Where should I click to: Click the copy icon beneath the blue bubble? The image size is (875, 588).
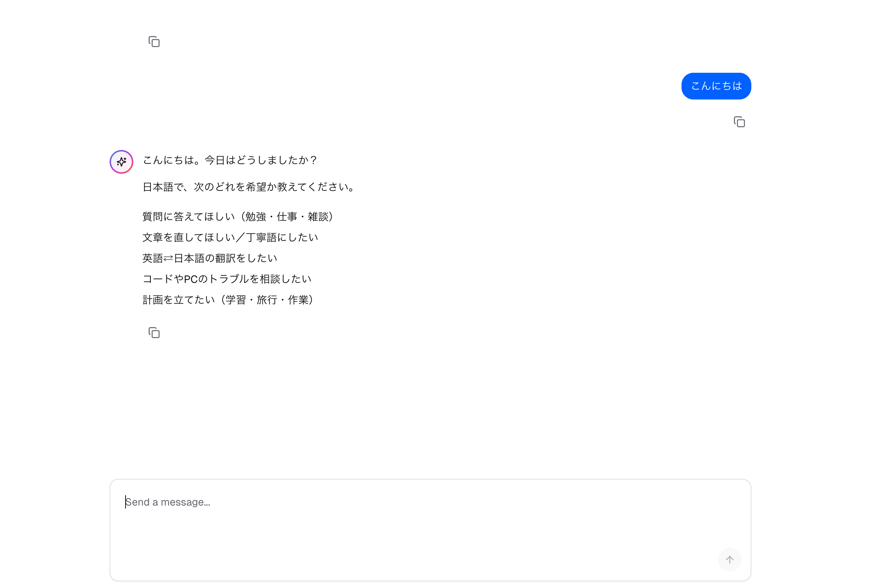(739, 122)
